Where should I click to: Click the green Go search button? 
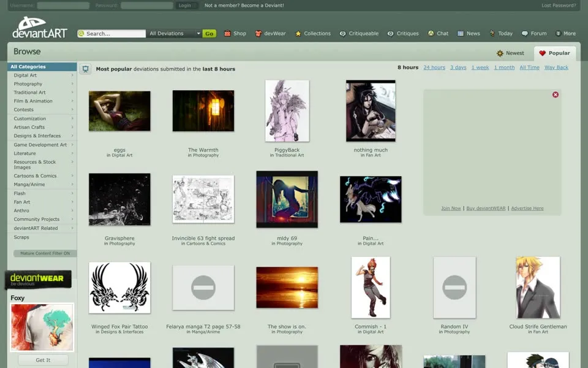209,33
